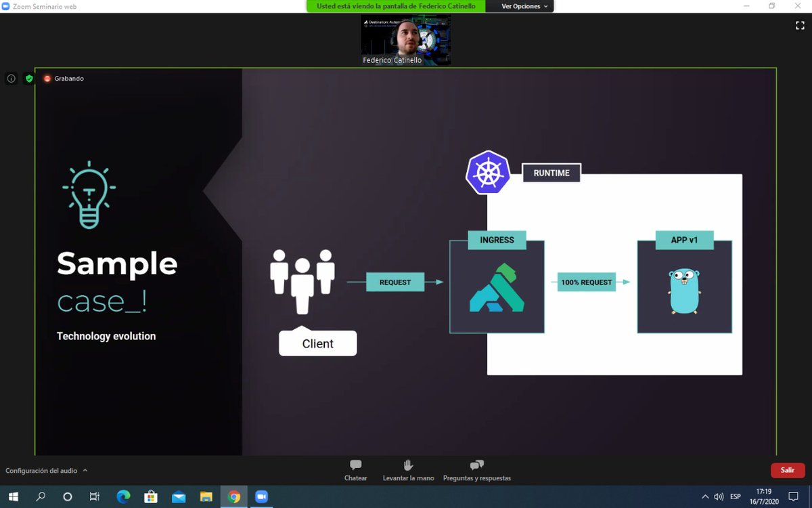This screenshot has width=812, height=508.
Task: Open Windows taskbar search
Action: 41,496
